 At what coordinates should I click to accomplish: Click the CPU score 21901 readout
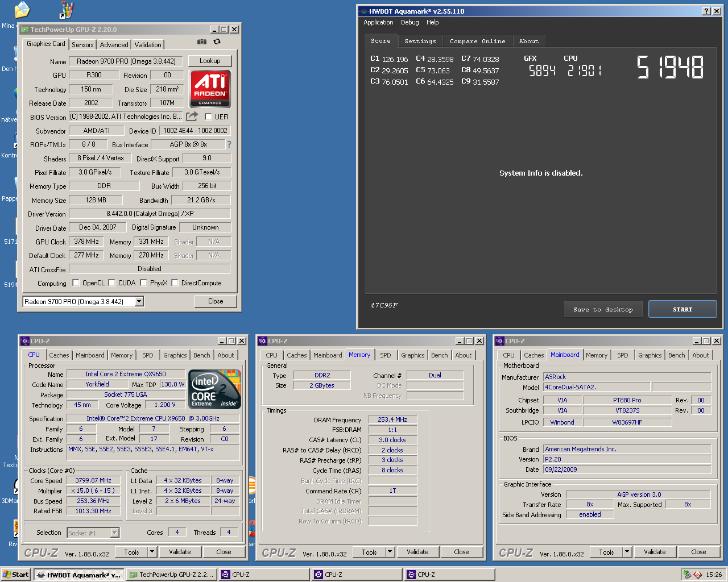tap(584, 70)
